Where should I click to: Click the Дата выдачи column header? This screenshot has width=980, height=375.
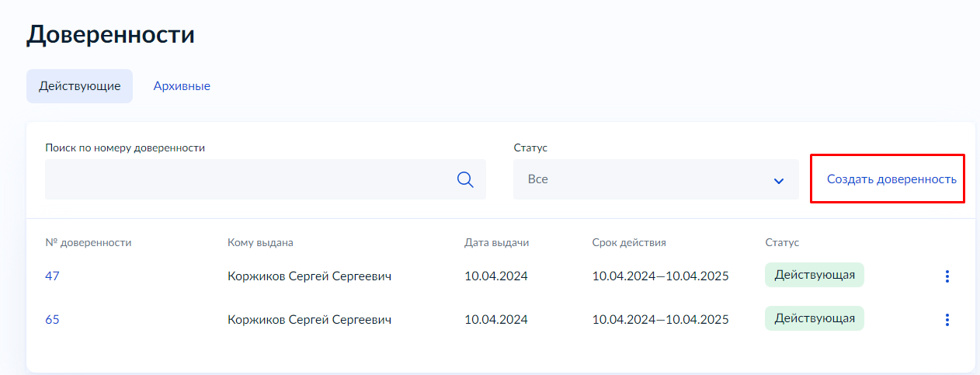497,242
